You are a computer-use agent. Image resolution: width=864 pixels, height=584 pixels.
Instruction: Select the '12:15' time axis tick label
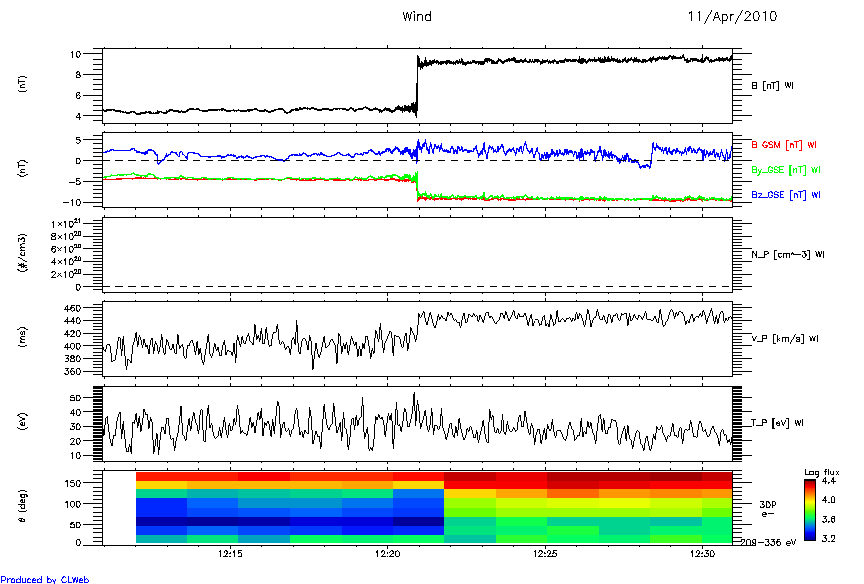point(230,554)
